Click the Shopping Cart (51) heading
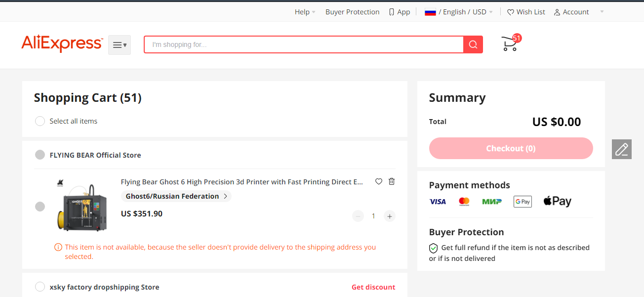Viewport: 644px width, 297px height. tap(88, 98)
